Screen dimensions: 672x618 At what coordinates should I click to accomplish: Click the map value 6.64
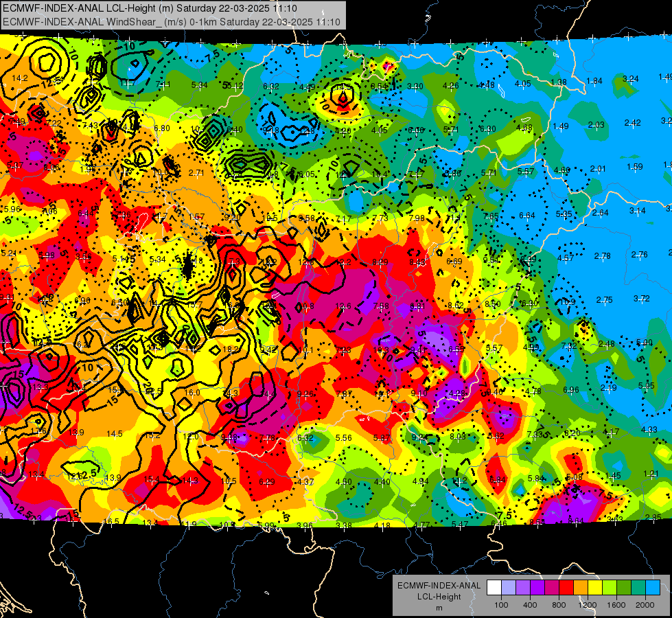tap(527, 216)
